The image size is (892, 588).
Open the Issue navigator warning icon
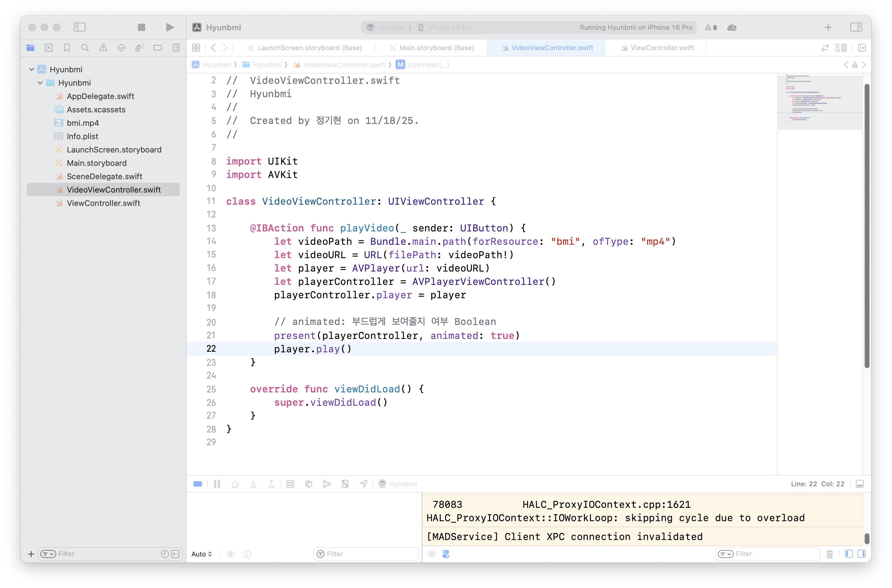click(x=103, y=48)
